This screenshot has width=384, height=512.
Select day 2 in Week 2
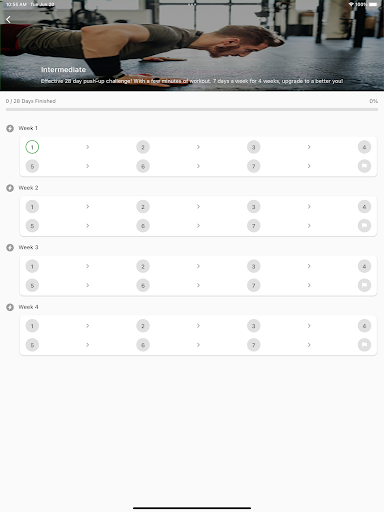click(143, 207)
